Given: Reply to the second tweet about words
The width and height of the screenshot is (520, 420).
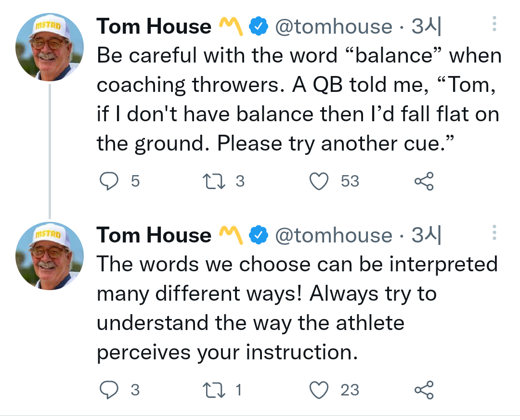Looking at the screenshot, I should click(109, 390).
